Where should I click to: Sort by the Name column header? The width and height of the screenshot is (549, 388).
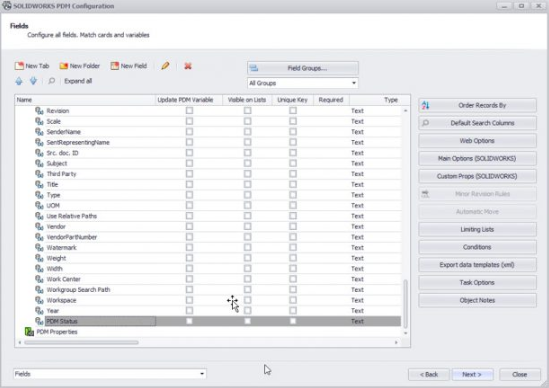85,100
